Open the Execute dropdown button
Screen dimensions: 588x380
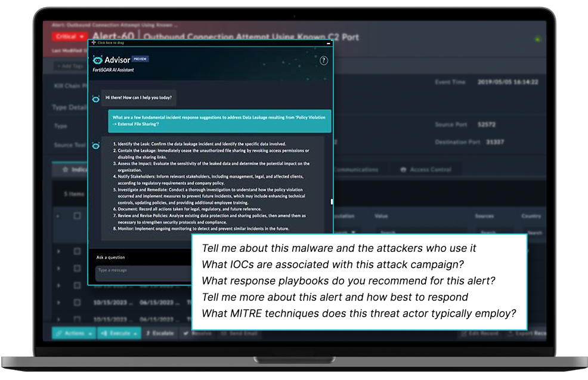(119, 333)
